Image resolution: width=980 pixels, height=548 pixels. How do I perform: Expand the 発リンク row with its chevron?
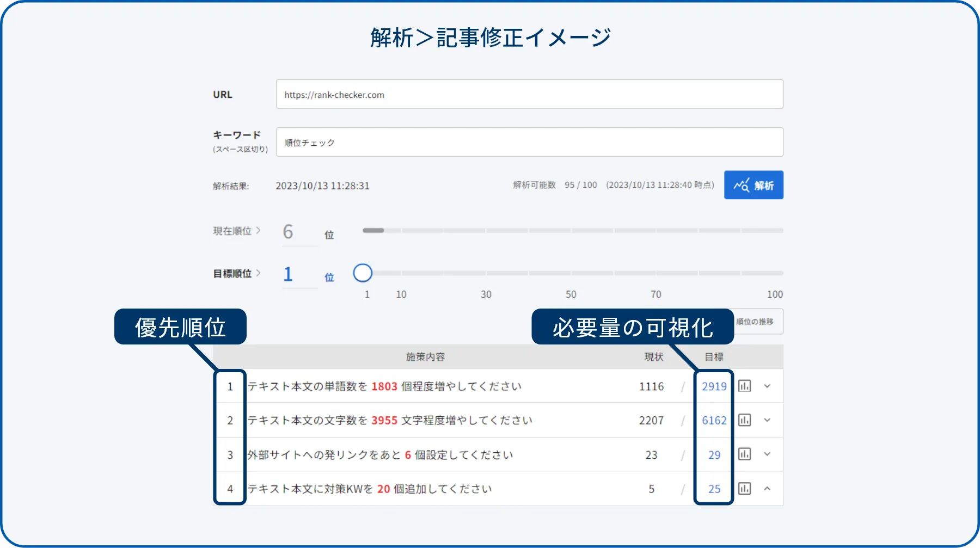pyautogui.click(x=767, y=454)
